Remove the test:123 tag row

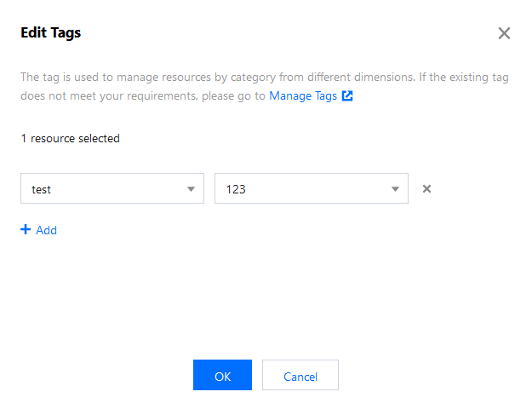(x=427, y=189)
